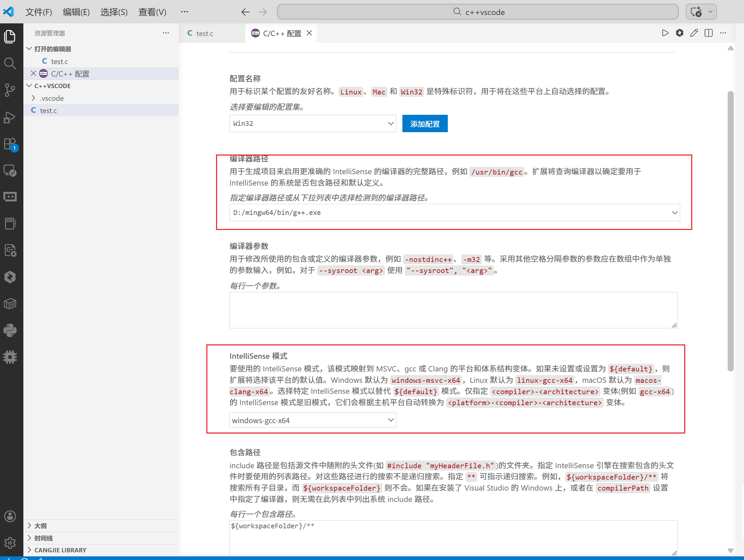Image resolution: width=744 pixels, height=560 pixels.
Task: Open the compiler path dropdown
Action: coord(455,213)
